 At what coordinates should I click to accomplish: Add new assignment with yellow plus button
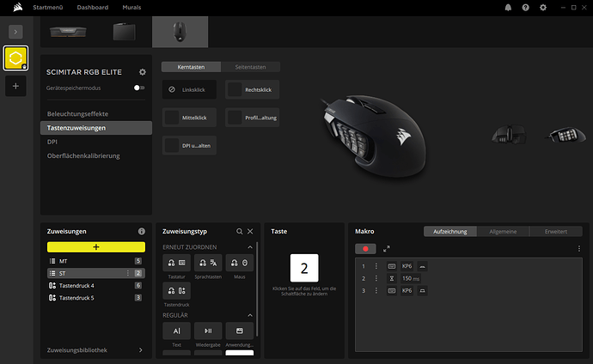point(96,247)
